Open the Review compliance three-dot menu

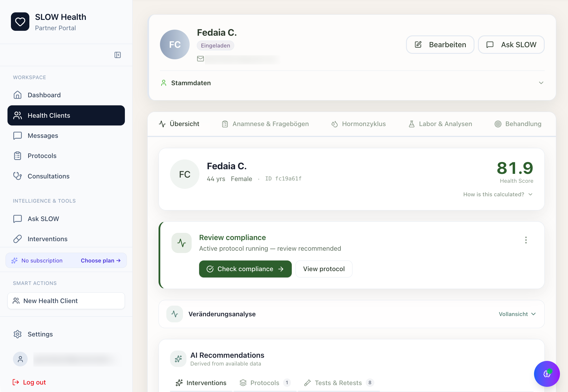click(x=526, y=240)
